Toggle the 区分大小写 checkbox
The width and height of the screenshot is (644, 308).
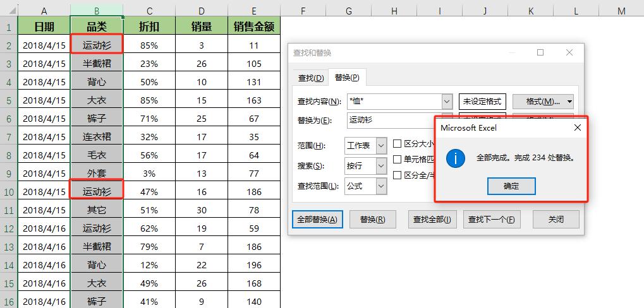397,143
